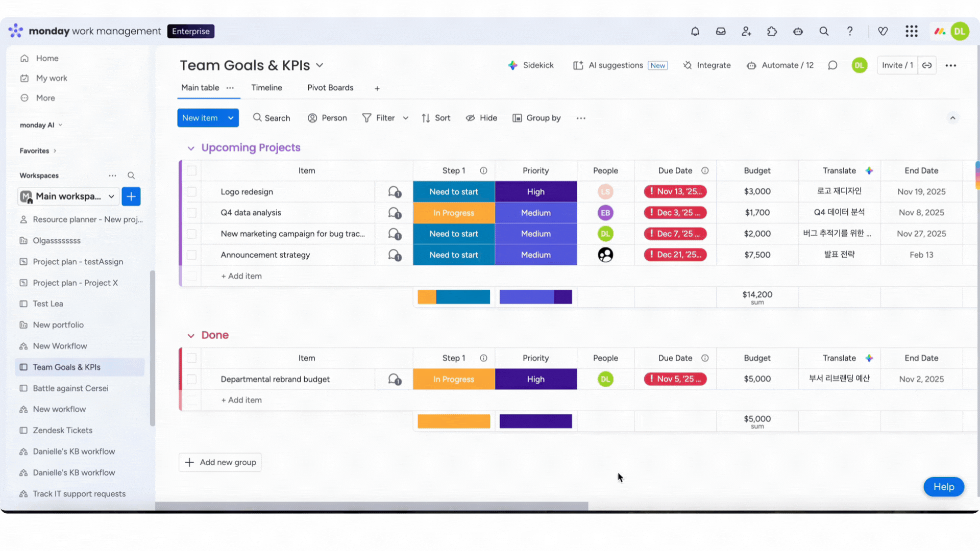Open the search magnifier in the top bar
This screenshot has width=980, height=551.
(x=824, y=31)
